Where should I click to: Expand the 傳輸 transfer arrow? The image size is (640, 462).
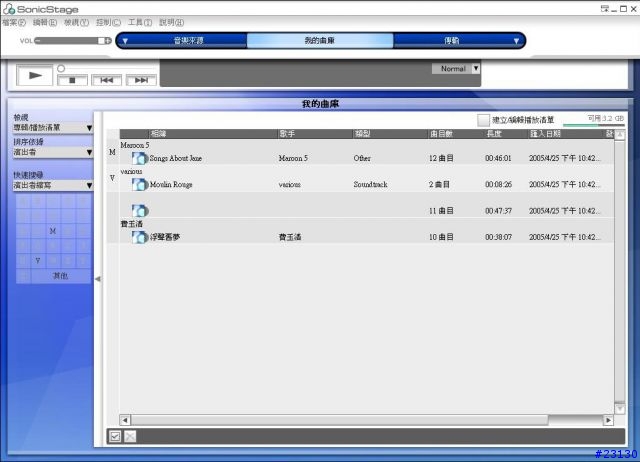coord(516,41)
